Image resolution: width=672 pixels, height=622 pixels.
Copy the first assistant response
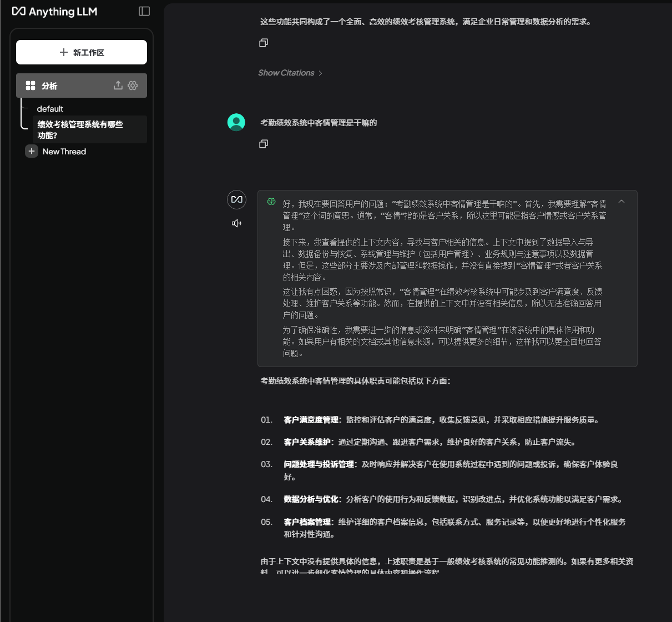264,43
